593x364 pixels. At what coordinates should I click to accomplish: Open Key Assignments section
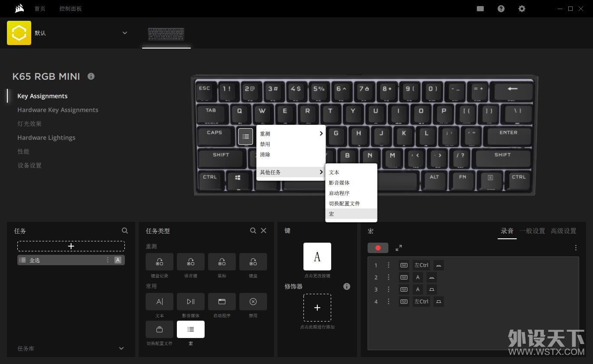click(42, 96)
